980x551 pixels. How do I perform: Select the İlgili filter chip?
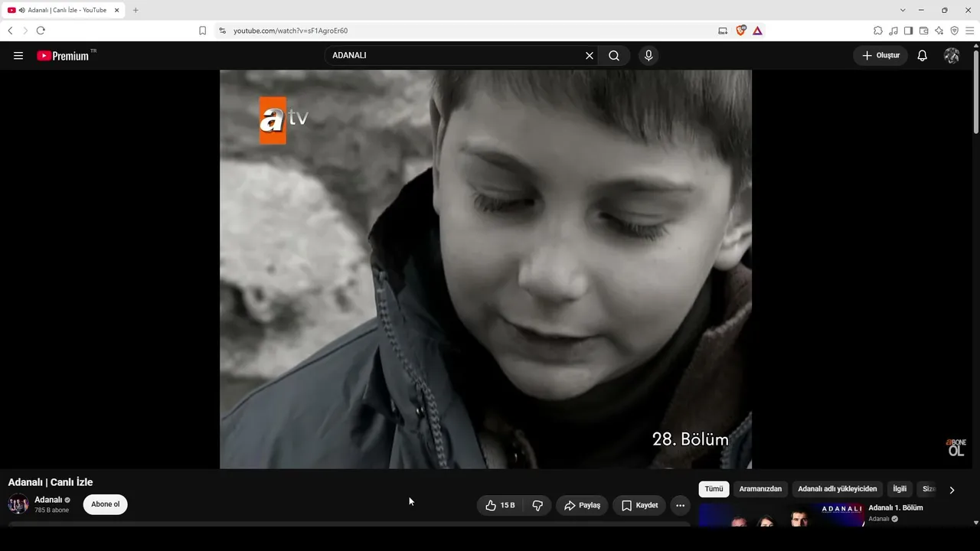click(900, 489)
